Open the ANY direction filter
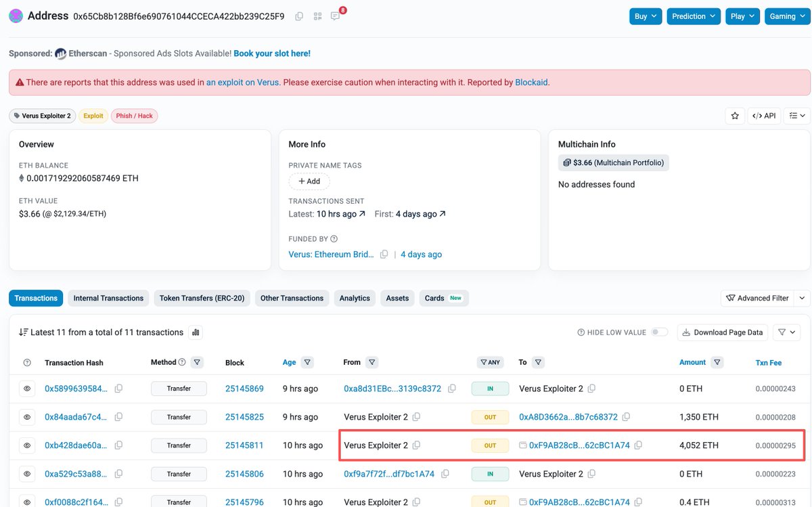Image resolution: width=812 pixels, height=507 pixels. point(490,362)
